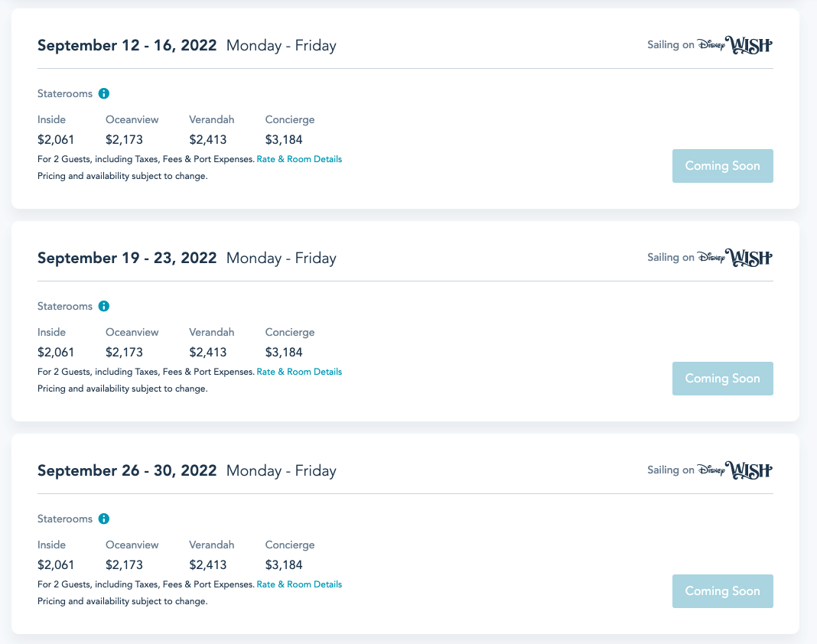Select the September 19 - 23, 2022 heading
Screen dimensions: 817x644
127,258
